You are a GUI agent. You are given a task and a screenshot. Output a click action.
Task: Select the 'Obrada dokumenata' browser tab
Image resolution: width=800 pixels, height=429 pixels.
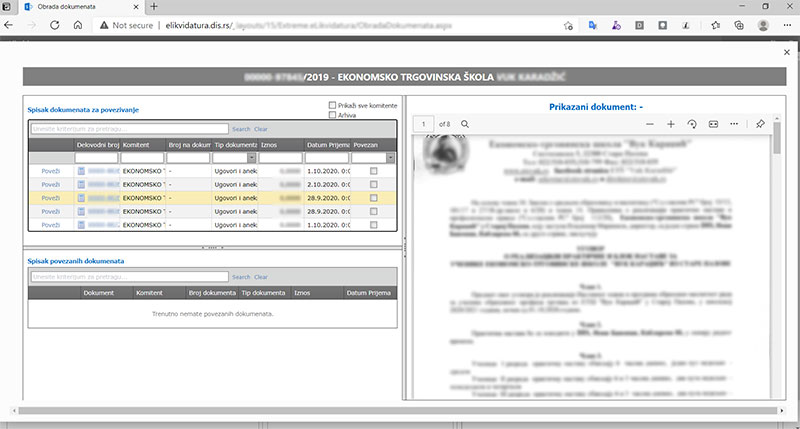point(70,7)
